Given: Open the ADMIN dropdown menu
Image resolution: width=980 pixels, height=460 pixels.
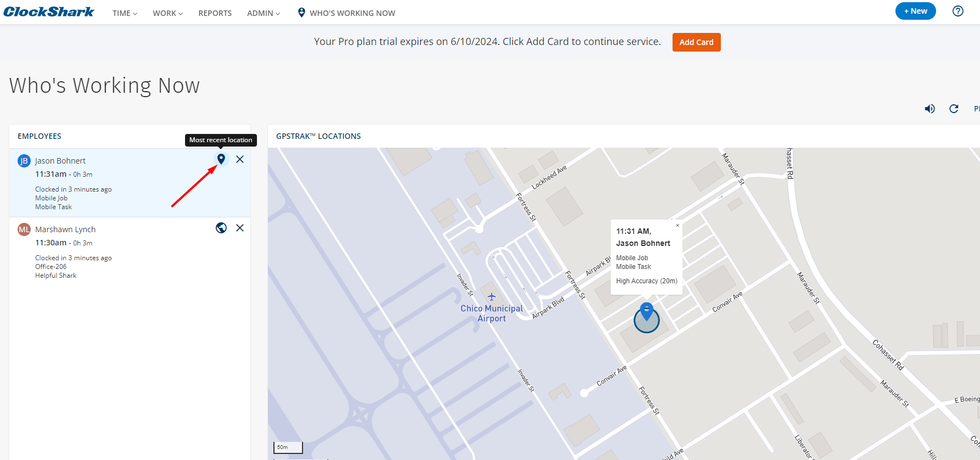Looking at the screenshot, I should point(264,13).
